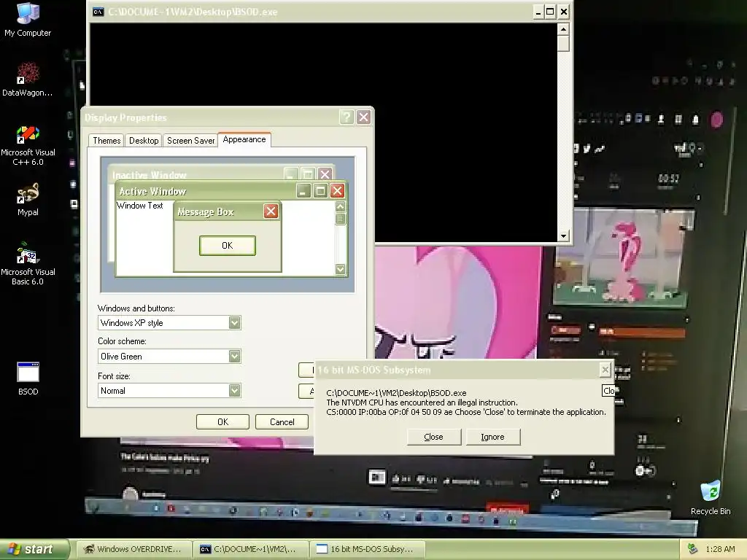Viewport: 747px width, 560px height.
Task: Click the preview scrollbar down arrow
Action: pos(340,269)
